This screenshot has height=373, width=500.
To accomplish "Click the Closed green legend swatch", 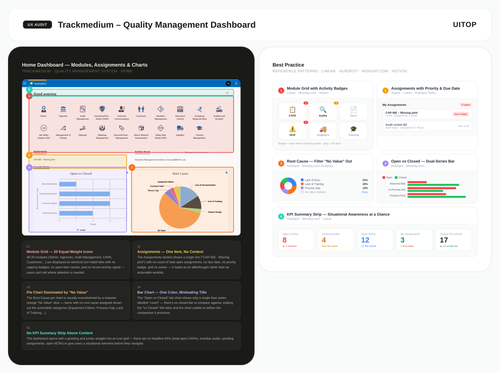I will [396, 177].
